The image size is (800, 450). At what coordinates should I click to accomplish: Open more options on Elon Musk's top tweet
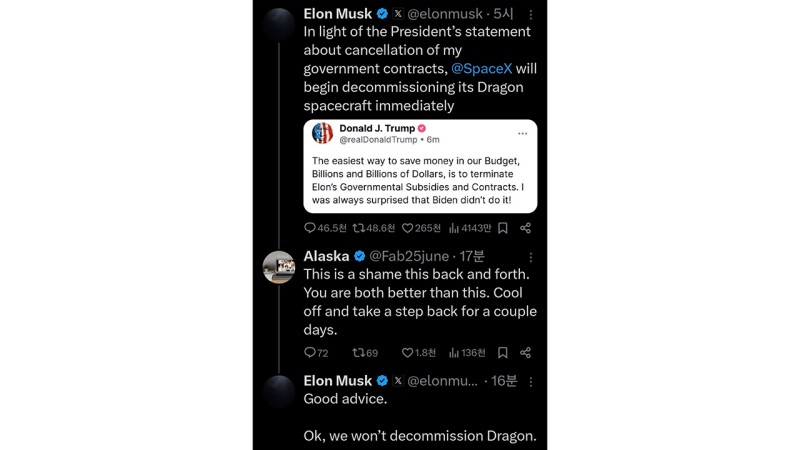click(531, 15)
